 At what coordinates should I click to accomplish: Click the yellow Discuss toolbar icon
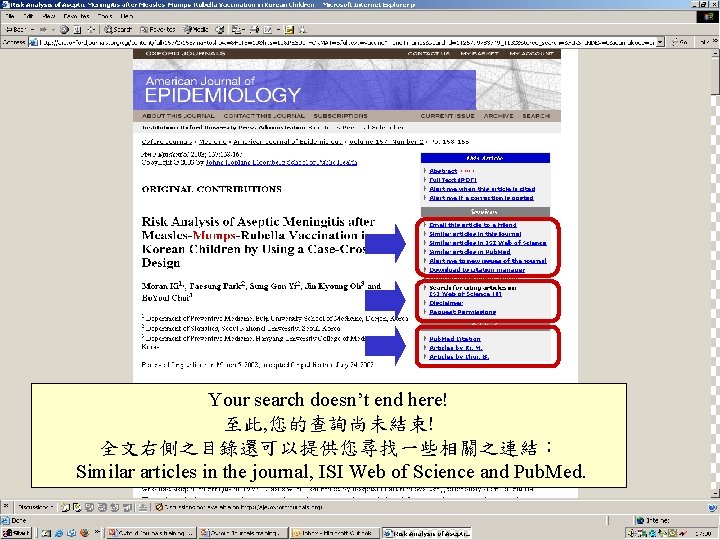pos(289,29)
